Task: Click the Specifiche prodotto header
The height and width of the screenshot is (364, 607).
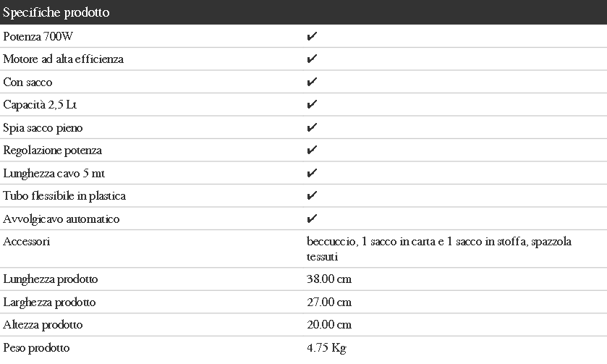Action: [x=56, y=12]
